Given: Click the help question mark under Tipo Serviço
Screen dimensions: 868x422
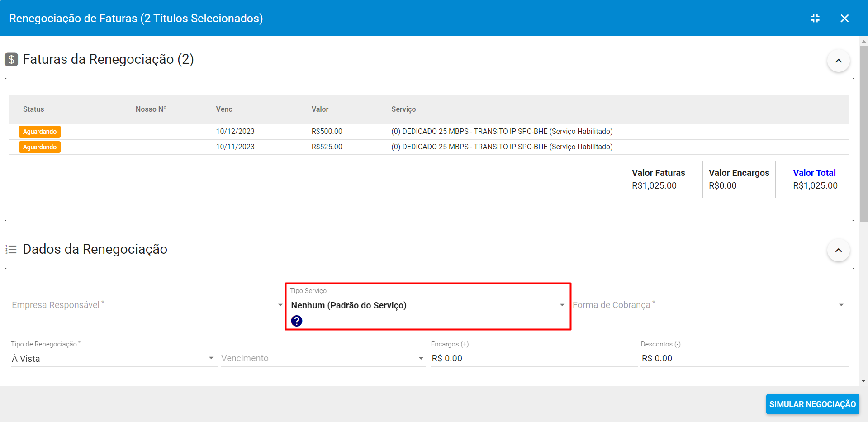Looking at the screenshot, I should tap(297, 321).
